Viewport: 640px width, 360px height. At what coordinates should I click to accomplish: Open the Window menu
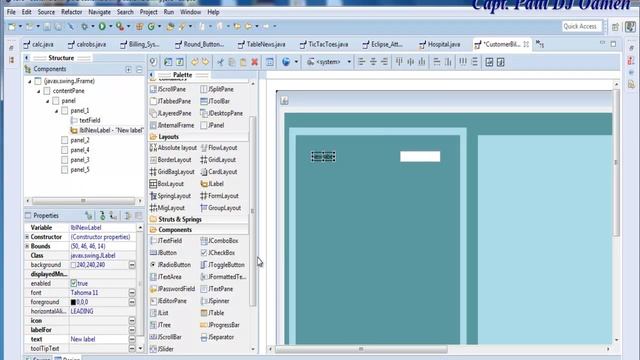click(190, 12)
